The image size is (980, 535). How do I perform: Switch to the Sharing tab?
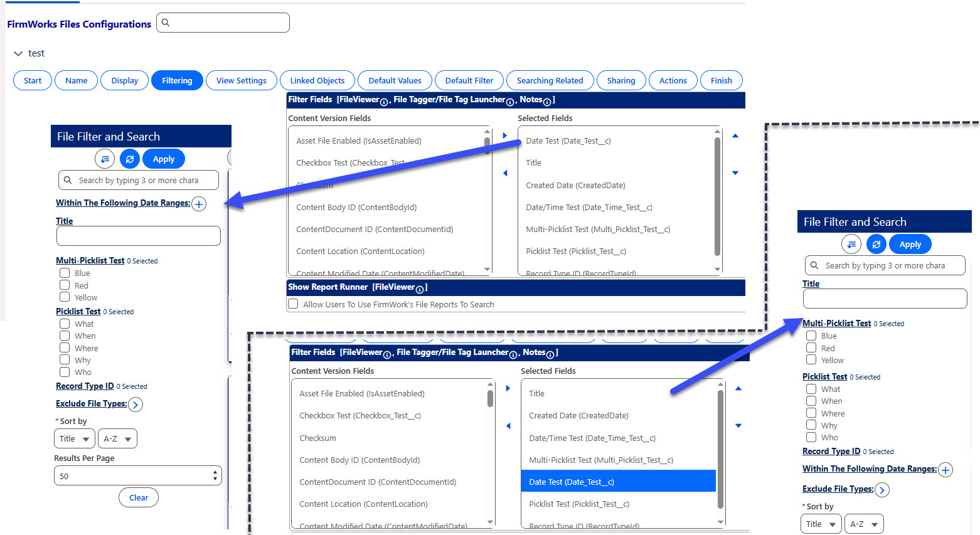click(x=621, y=80)
